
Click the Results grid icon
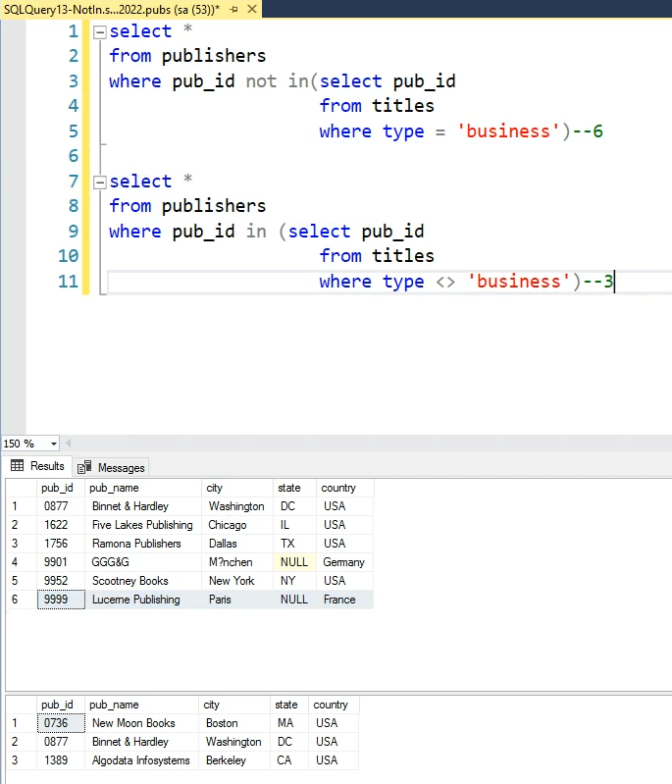17,466
